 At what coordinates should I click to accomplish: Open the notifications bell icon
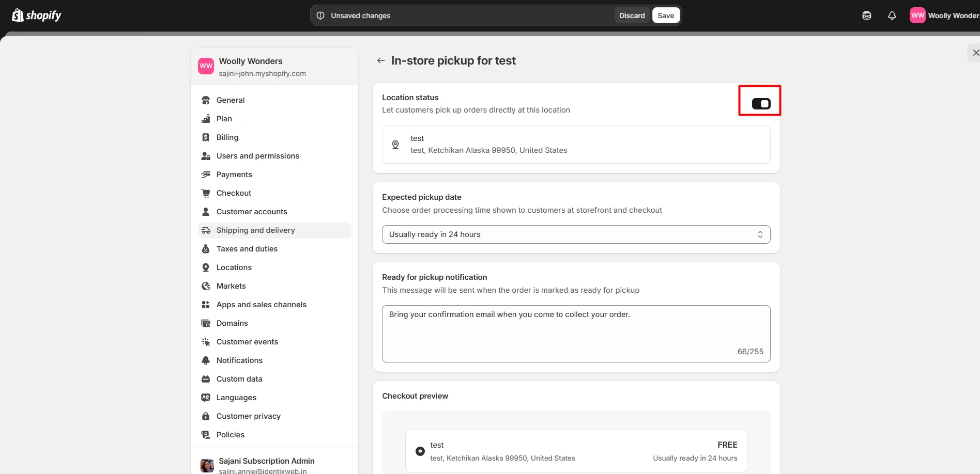pyautogui.click(x=892, y=15)
